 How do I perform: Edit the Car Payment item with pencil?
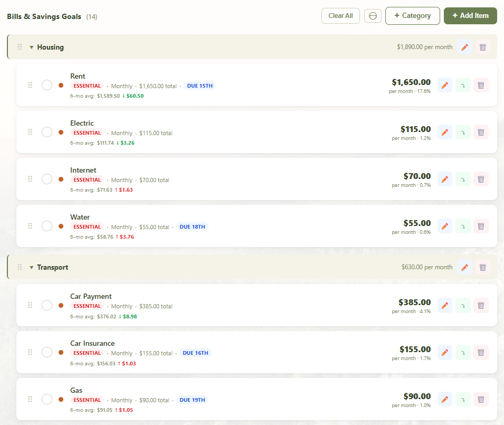445,305
